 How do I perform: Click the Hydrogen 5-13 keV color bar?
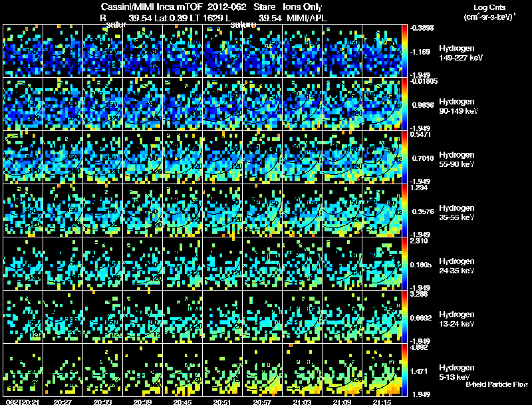pyautogui.click(x=404, y=370)
